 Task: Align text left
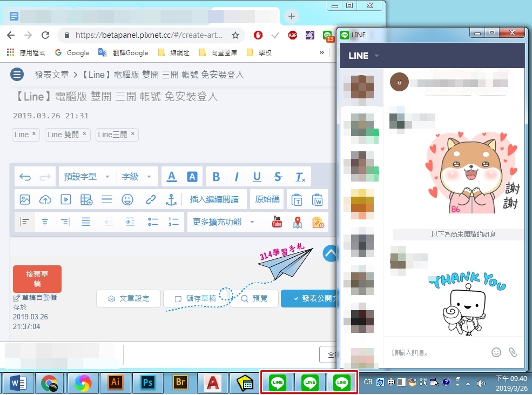click(25, 222)
